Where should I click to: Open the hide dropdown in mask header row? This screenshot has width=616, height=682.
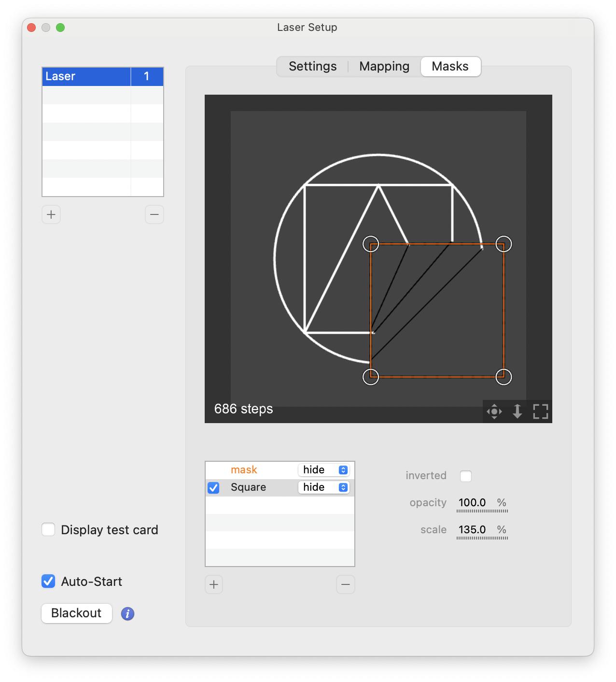(323, 470)
